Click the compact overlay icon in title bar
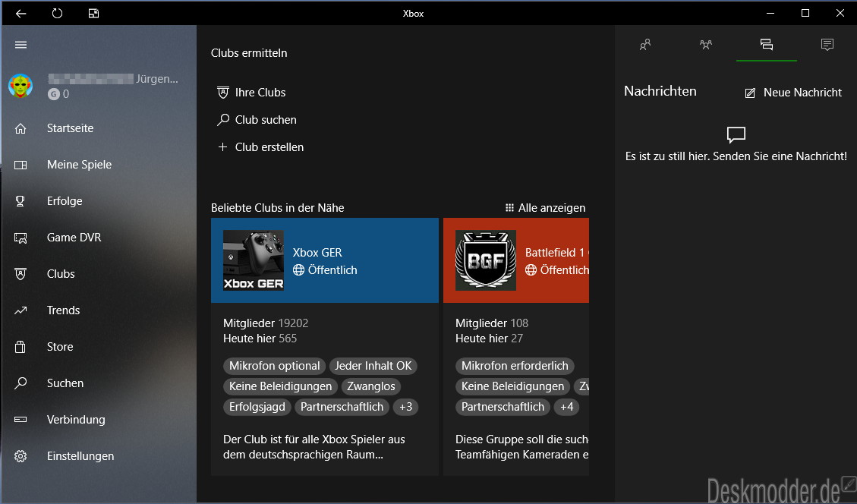Image resolution: width=857 pixels, height=504 pixels. [93, 13]
